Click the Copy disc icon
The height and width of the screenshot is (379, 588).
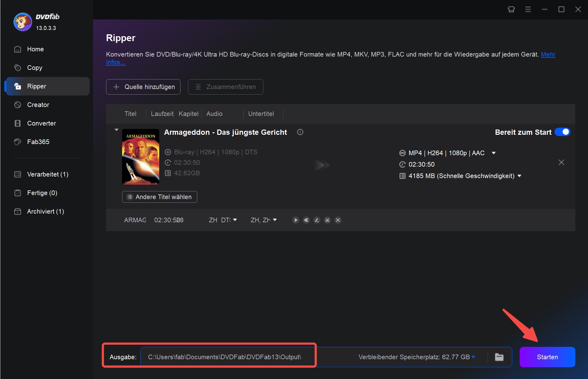coord(18,68)
